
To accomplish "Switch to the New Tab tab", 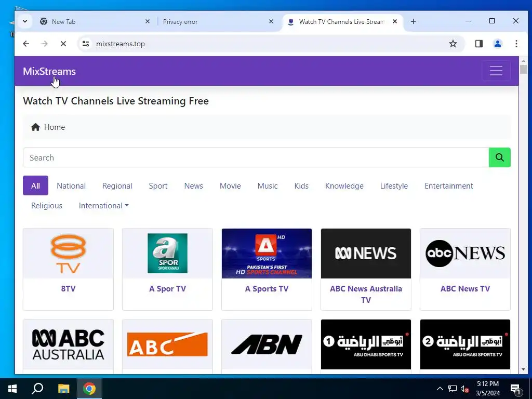I will pos(95,21).
